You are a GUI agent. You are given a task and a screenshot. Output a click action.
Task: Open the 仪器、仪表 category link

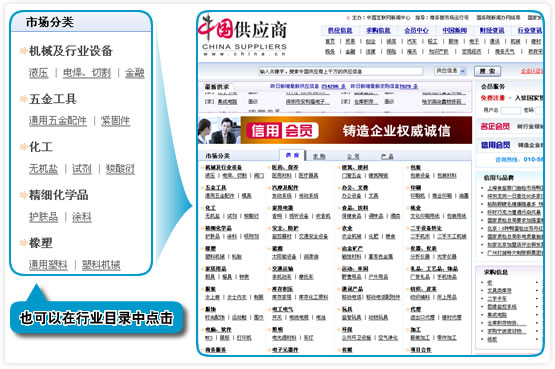pos(423,248)
